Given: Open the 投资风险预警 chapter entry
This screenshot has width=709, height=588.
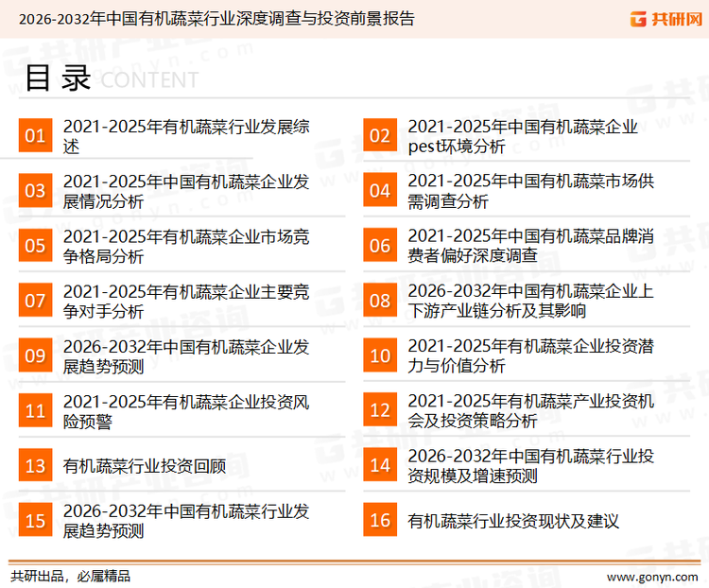Looking at the screenshot, I should pos(186,410).
